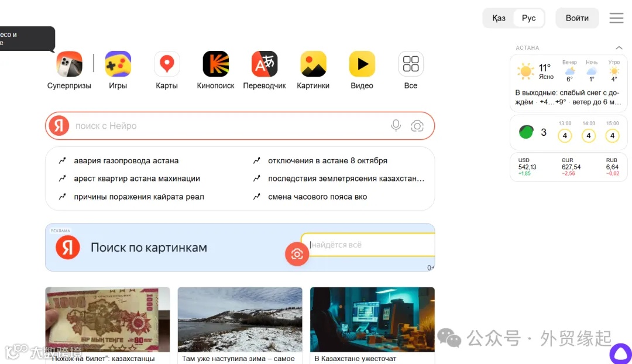Open the 13:00 traffic forecast circle

[565, 135]
